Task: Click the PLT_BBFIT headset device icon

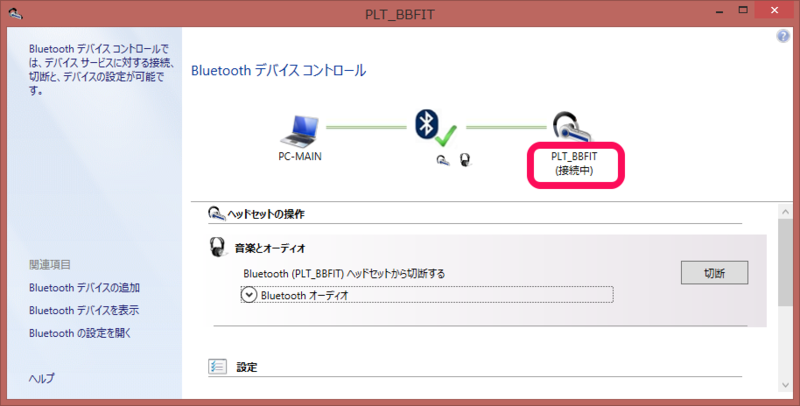Action: click(572, 127)
